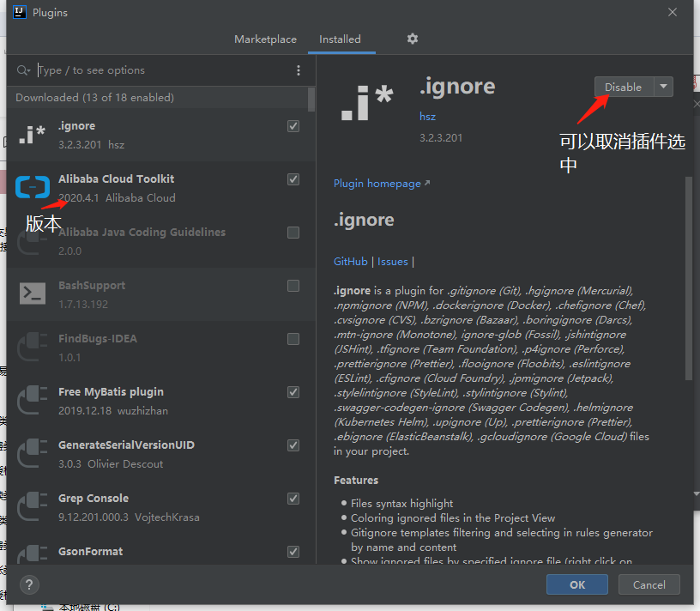Click the IntelliJ IDEA logo in title bar
Viewport: 700px width, 611px height.
point(20,12)
